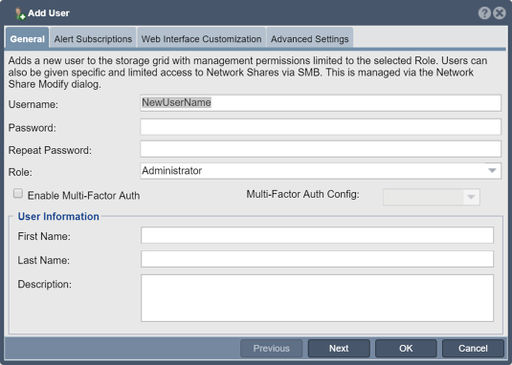Close the Add User dialog

(499, 13)
